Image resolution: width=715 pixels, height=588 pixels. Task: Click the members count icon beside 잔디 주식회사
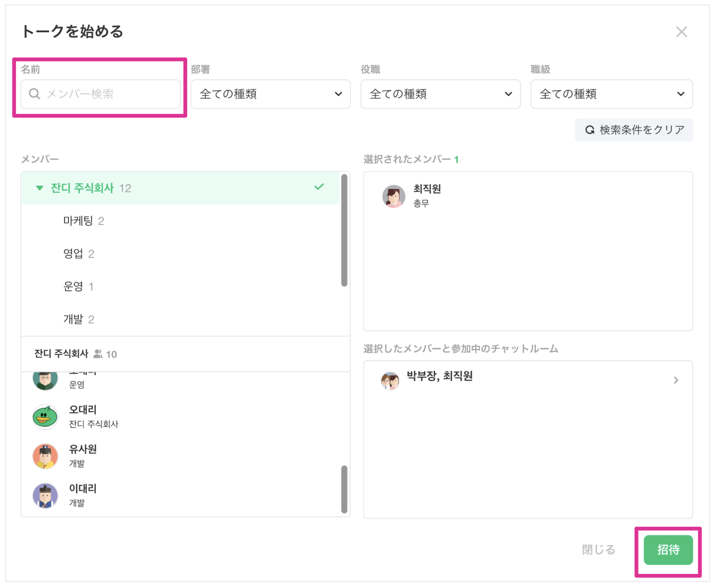tap(98, 354)
